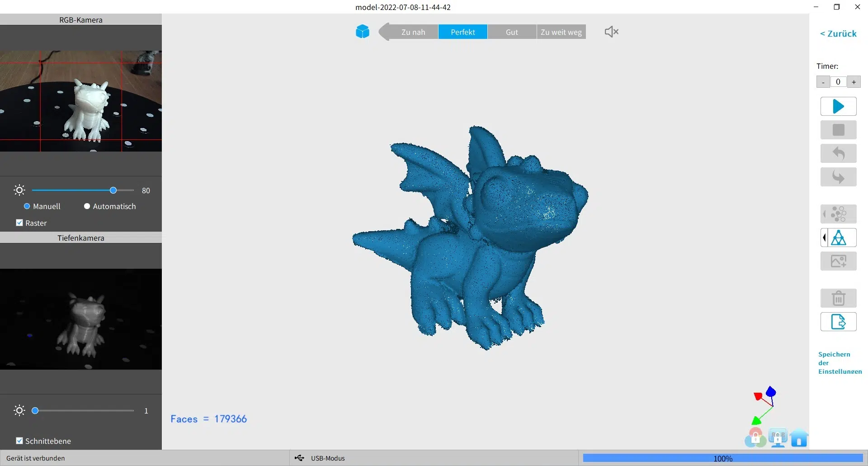Click the 100% progress bar
The width and height of the screenshot is (868, 466).
[722, 458]
